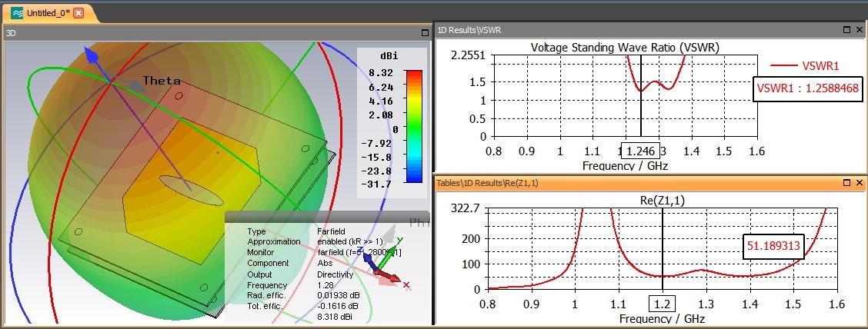Image resolution: width=868 pixels, height=329 pixels.
Task: Click the -31.7 color scale value
Action: pos(376,184)
